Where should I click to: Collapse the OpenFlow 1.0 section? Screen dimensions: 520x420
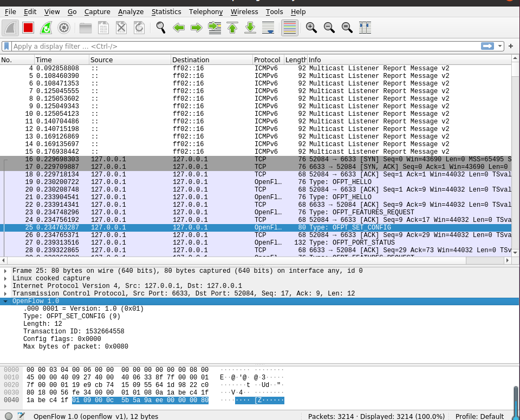pyautogui.click(x=5, y=301)
